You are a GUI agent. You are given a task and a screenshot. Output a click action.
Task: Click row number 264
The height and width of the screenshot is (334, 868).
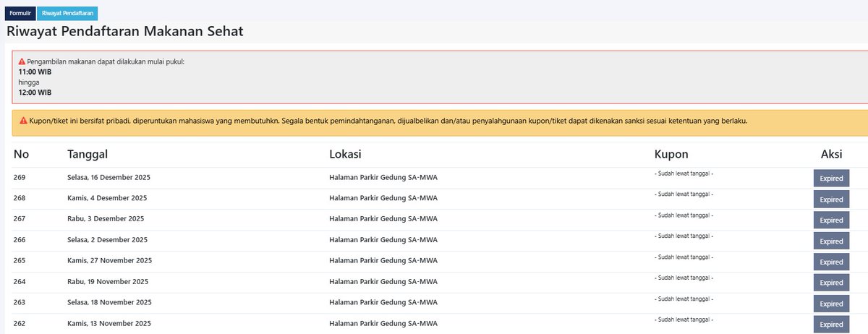[x=20, y=282]
